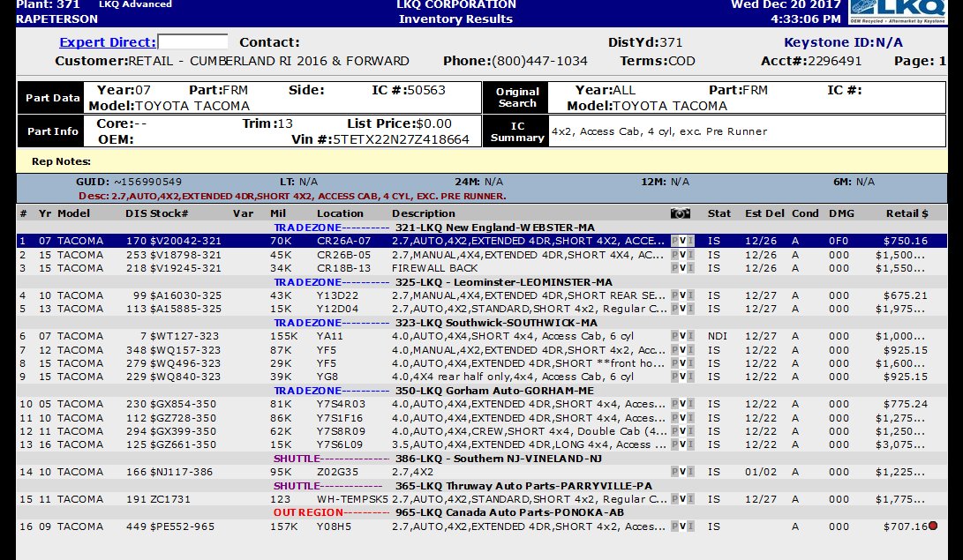Click the Keystone ID:N/A text
Screen dimensions: 963x560
pyautogui.click(x=843, y=42)
